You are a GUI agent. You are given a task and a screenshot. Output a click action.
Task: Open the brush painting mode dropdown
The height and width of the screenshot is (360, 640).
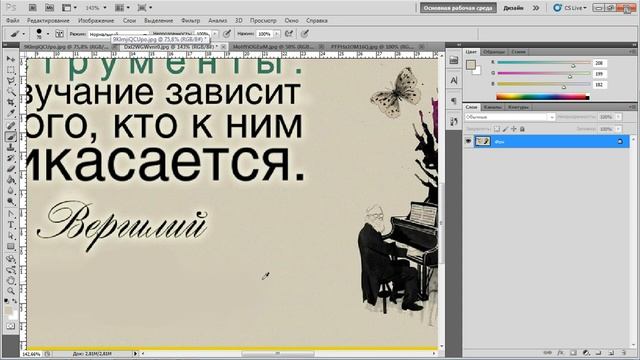point(118,34)
